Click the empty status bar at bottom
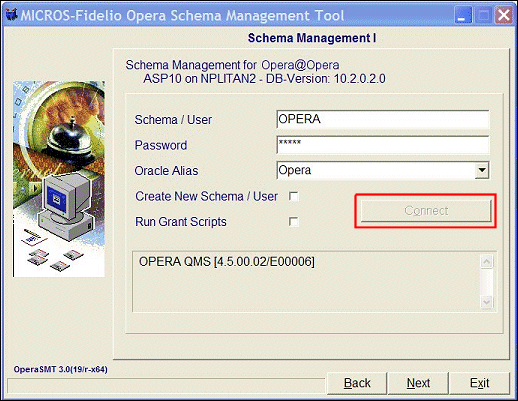 pyautogui.click(x=166, y=386)
